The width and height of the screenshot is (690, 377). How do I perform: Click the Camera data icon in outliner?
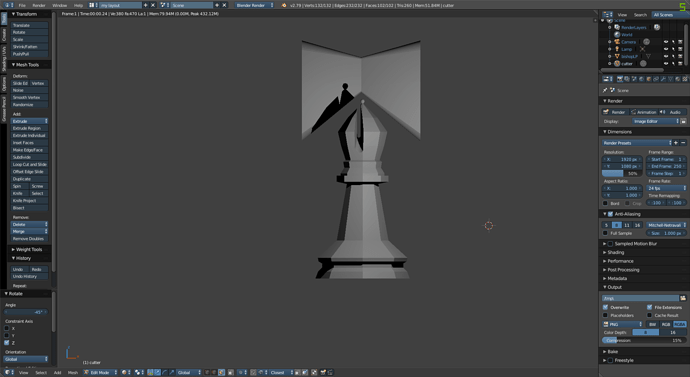pyautogui.click(x=646, y=42)
